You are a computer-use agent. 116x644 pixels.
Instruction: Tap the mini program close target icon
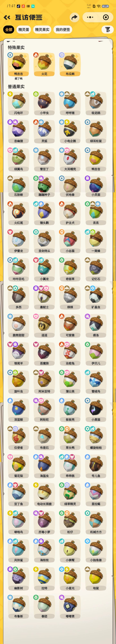coord(106,17)
